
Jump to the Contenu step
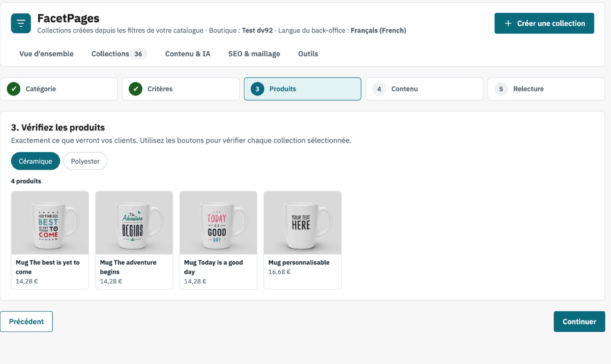424,89
